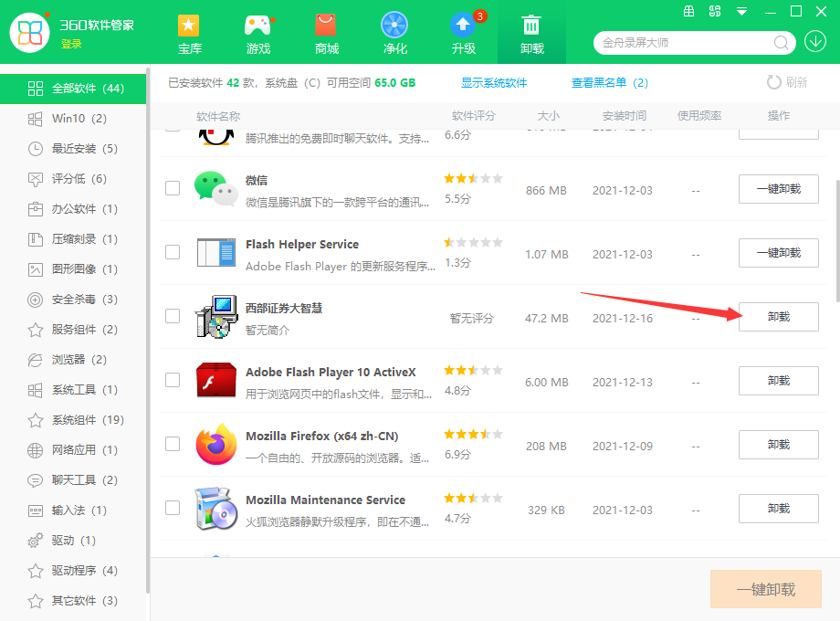
Task: Tick the checkbox for 微信
Action: 173,188
